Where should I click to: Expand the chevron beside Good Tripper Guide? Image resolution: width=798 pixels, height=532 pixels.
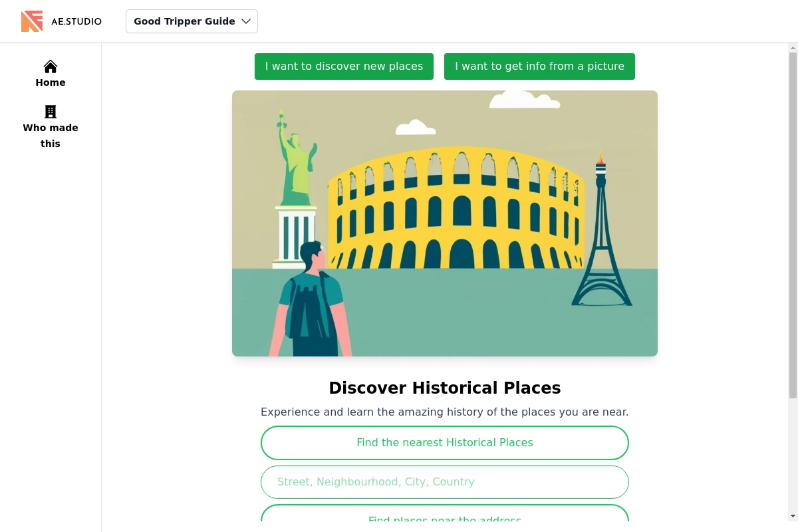coord(246,21)
